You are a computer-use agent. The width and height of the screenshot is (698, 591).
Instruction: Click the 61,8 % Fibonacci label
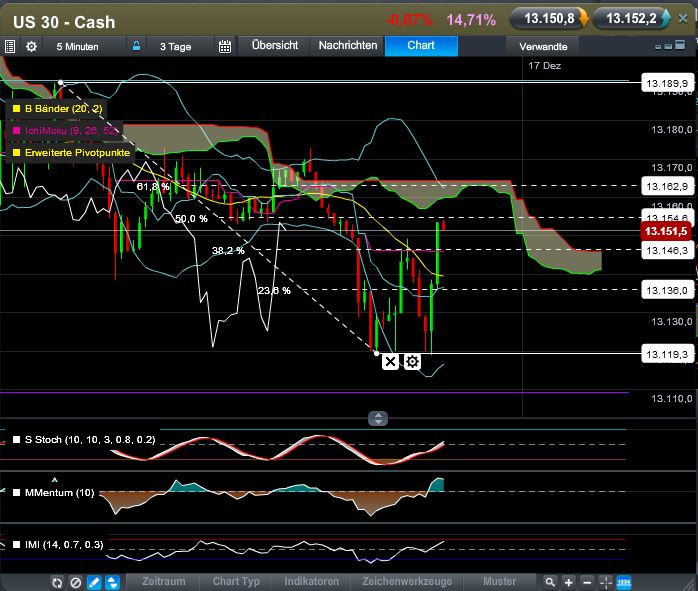(153, 187)
